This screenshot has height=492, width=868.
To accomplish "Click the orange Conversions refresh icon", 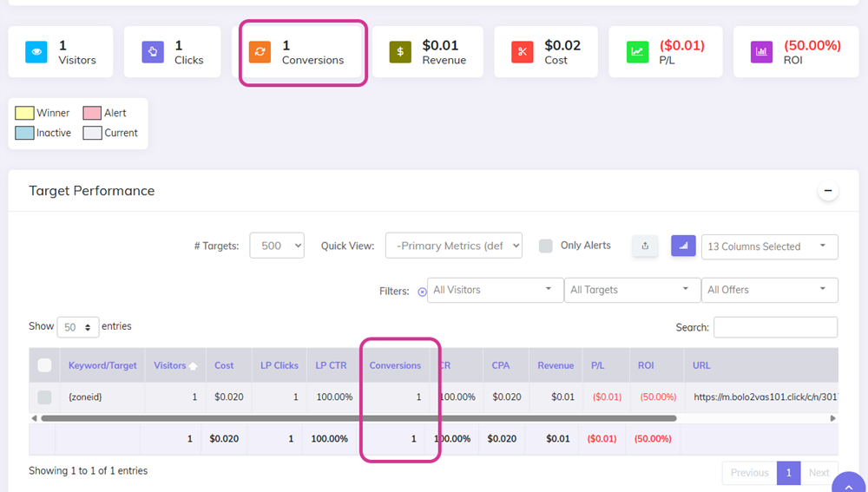I will tap(260, 52).
